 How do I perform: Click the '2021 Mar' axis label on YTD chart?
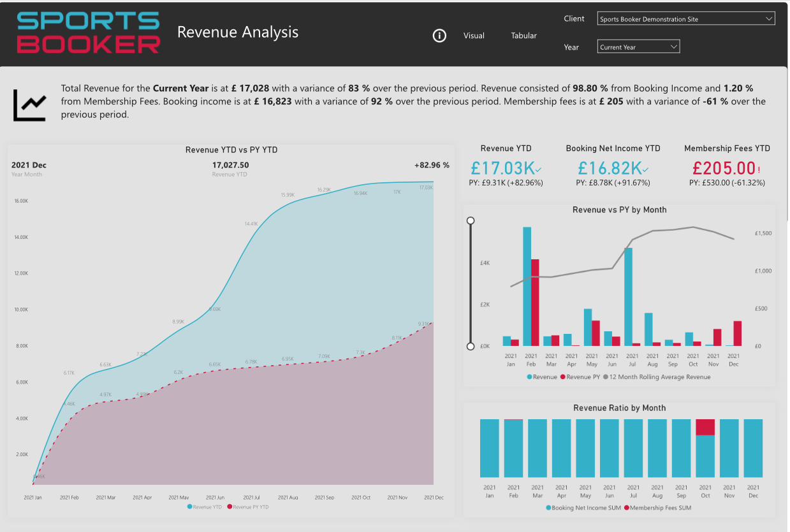(x=105, y=498)
